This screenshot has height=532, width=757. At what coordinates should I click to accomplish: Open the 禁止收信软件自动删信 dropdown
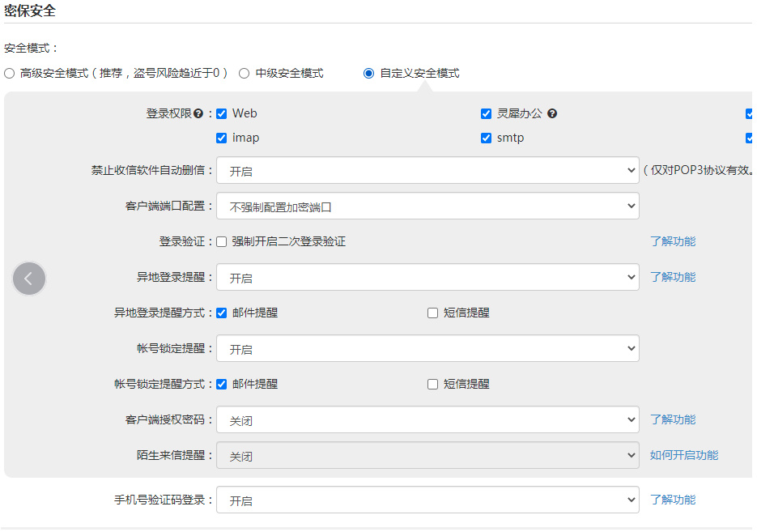[427, 170]
